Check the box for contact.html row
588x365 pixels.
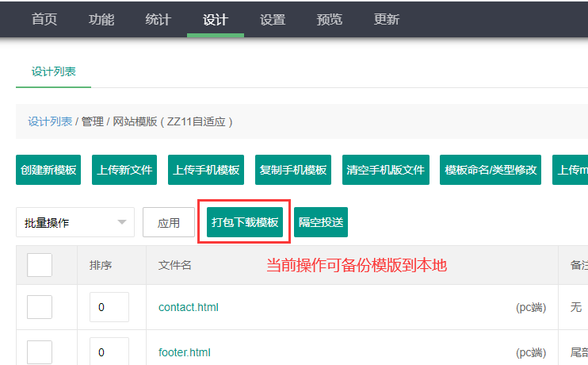click(40, 307)
